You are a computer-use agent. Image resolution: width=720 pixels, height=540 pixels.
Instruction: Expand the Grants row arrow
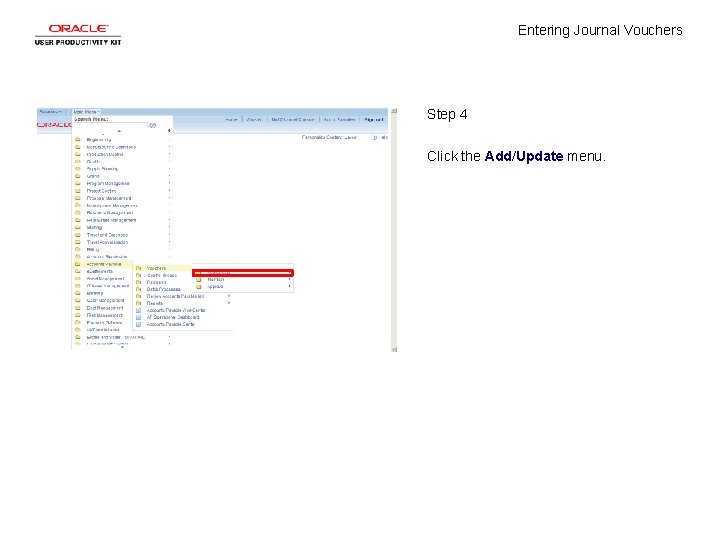169,176
